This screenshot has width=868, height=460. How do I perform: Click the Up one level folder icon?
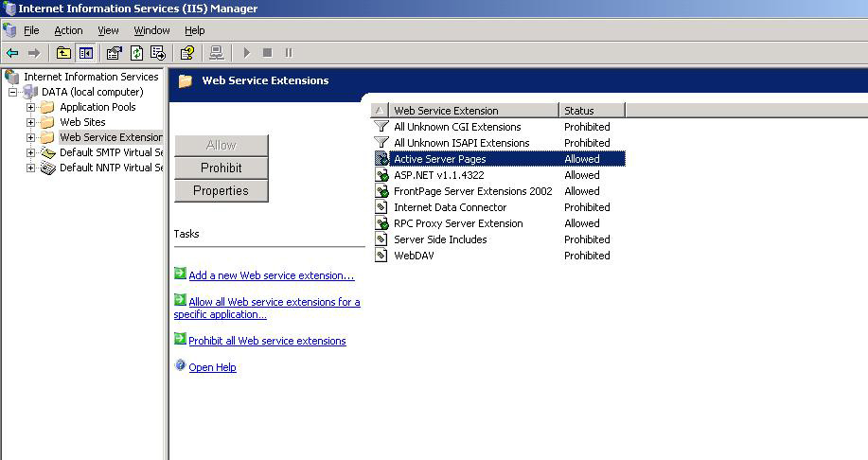[63, 53]
